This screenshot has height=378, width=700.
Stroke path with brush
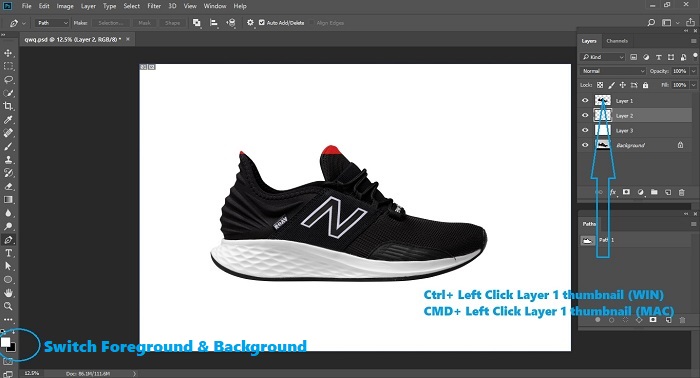[x=612, y=320]
